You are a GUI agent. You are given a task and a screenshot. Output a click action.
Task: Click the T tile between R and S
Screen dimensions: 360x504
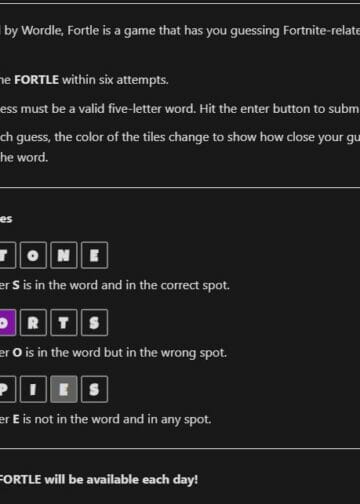point(64,322)
